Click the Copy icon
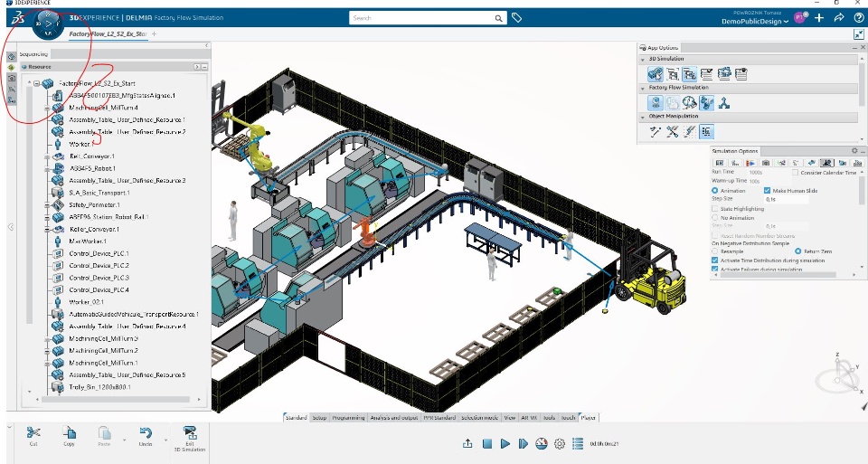The image size is (868, 464). 70,432
